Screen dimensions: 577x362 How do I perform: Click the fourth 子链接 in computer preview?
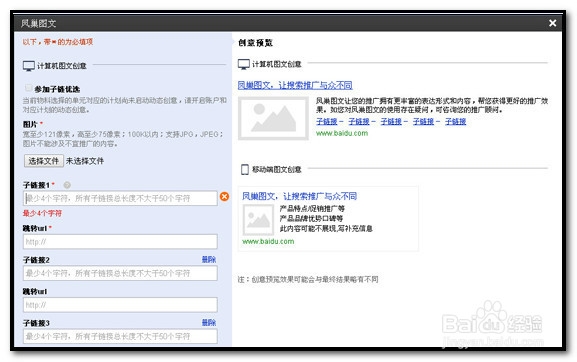click(x=423, y=121)
